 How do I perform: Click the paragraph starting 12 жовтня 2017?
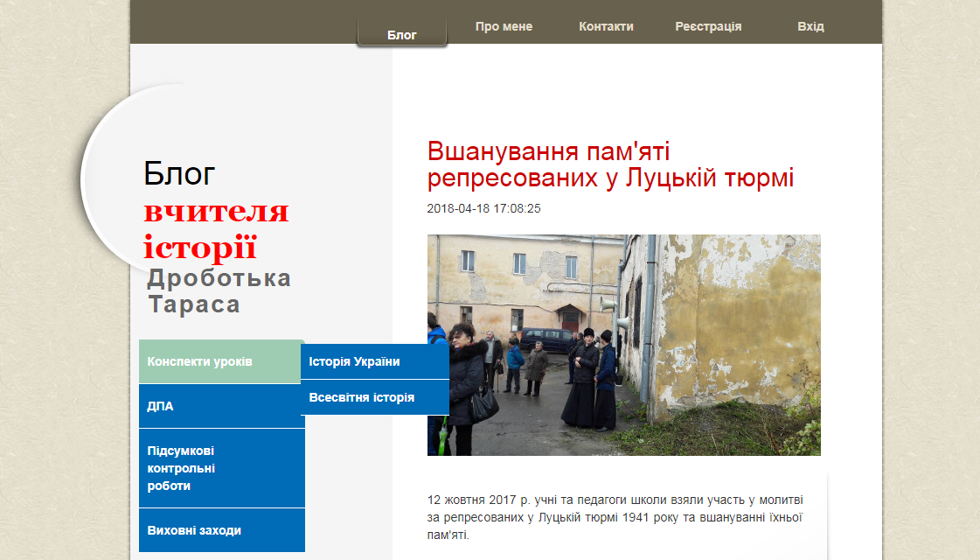pos(615,517)
